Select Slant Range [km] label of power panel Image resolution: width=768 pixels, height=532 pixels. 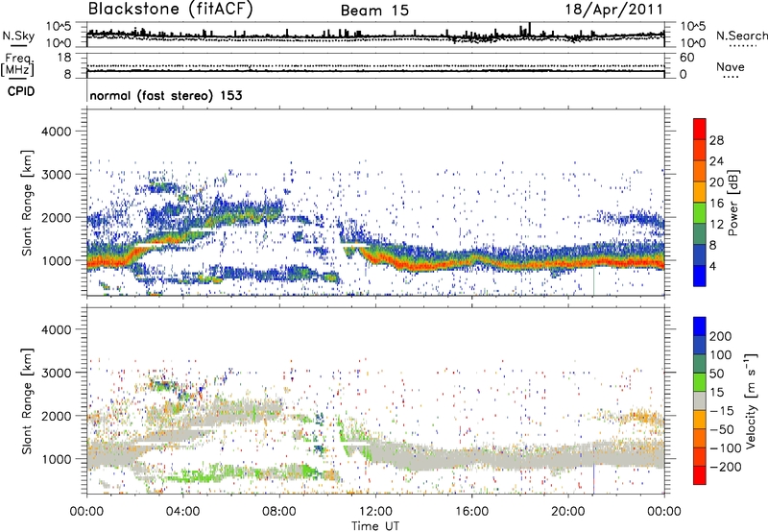coord(27,203)
